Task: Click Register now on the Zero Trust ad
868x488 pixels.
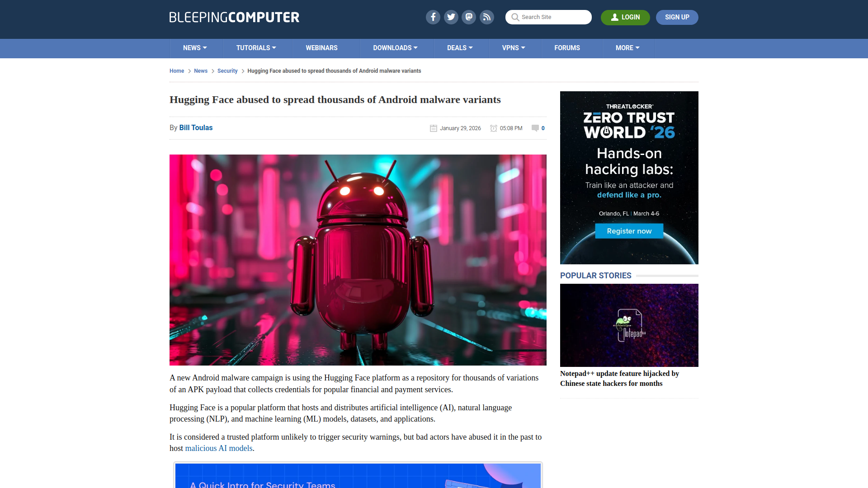Action: pos(629,231)
